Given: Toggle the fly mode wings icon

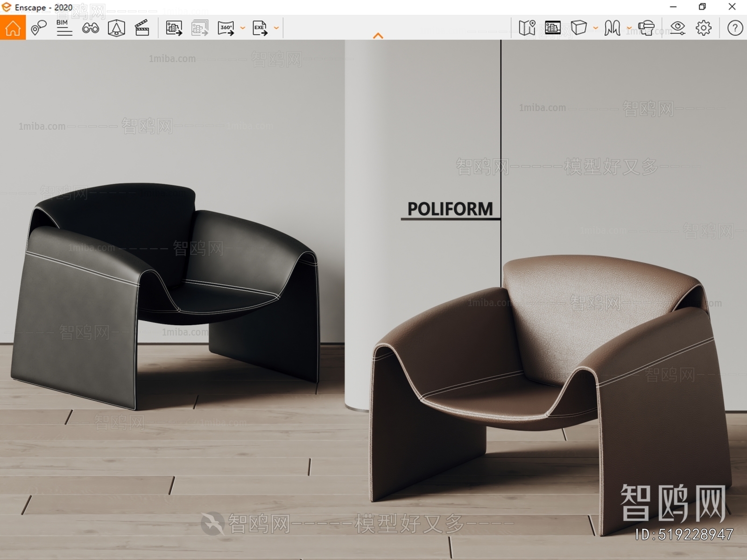Looking at the screenshot, I should coord(612,28).
